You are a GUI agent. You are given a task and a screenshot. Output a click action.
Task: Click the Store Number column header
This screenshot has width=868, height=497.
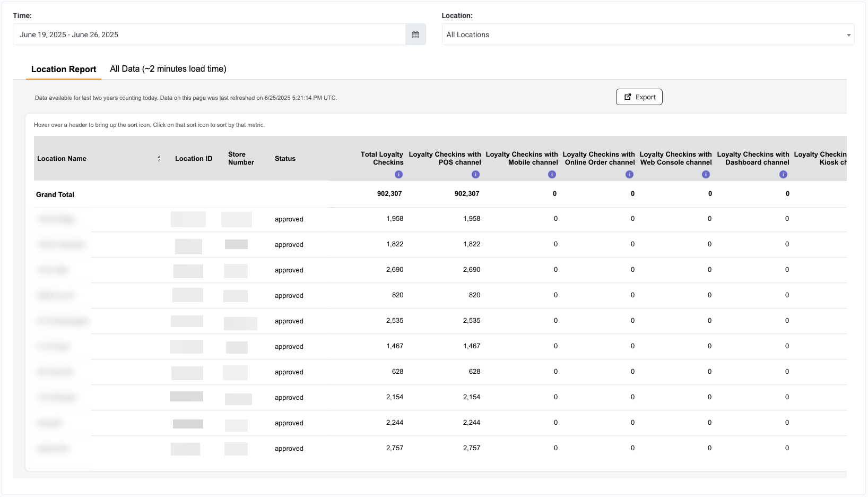pos(241,158)
